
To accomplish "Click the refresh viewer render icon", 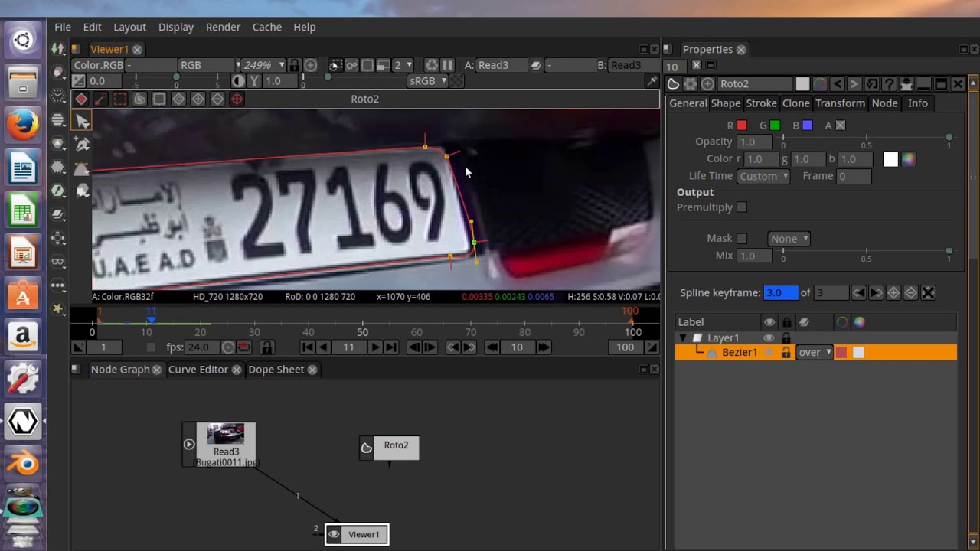I will pos(432,65).
